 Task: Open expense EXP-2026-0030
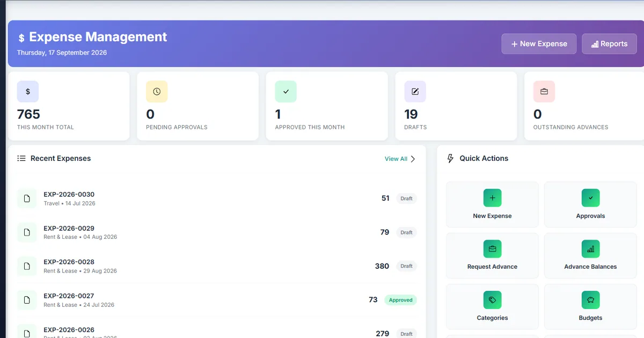click(x=217, y=199)
